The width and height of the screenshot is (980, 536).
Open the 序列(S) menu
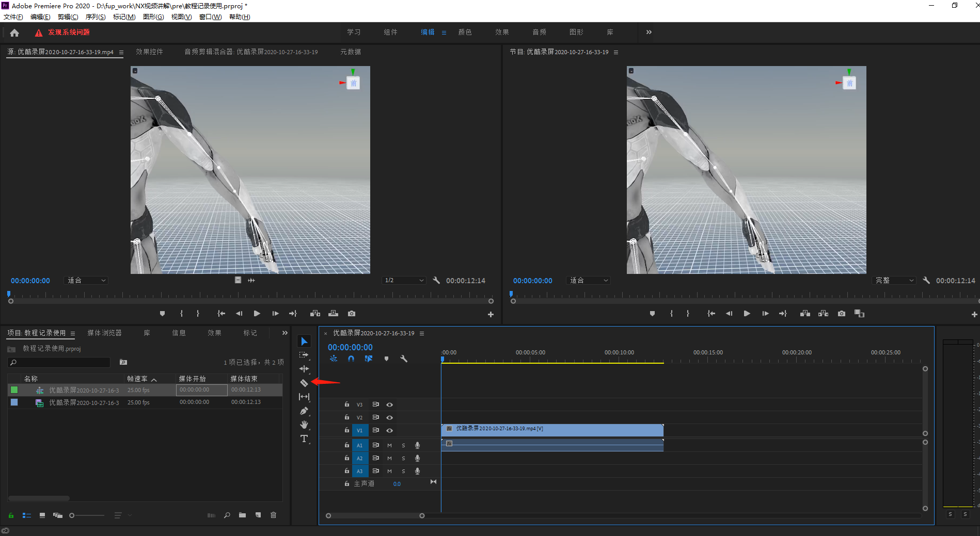pos(96,17)
